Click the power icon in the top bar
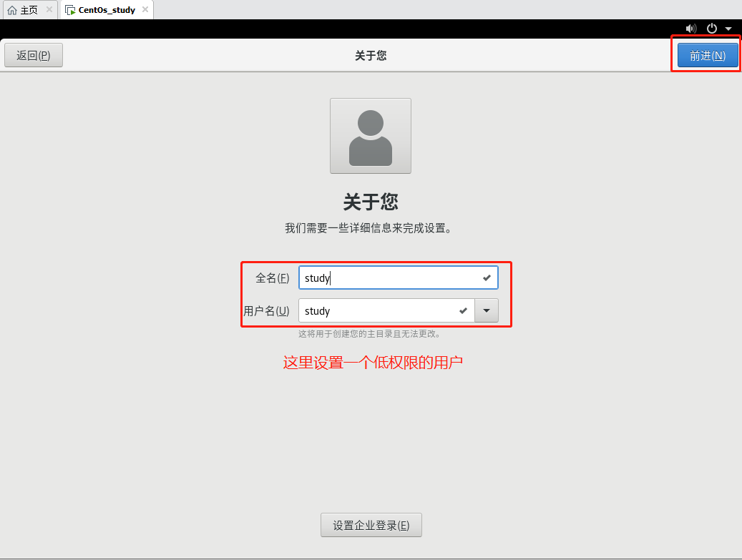The height and width of the screenshot is (560, 742). (x=711, y=29)
